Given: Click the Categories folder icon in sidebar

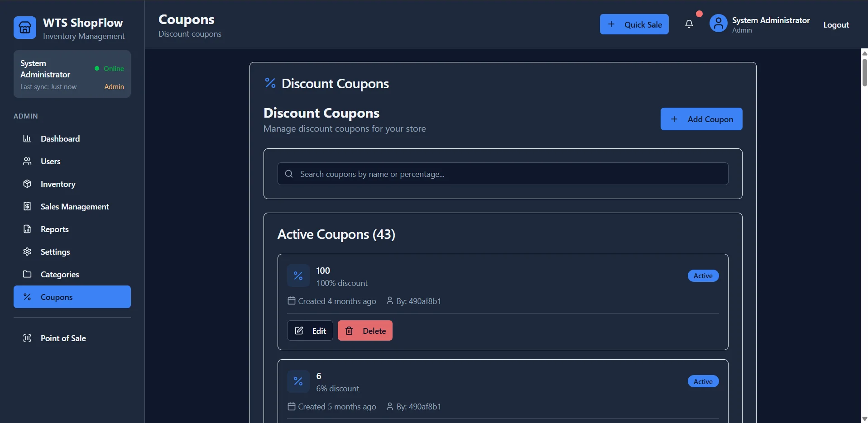Looking at the screenshot, I should (x=27, y=274).
